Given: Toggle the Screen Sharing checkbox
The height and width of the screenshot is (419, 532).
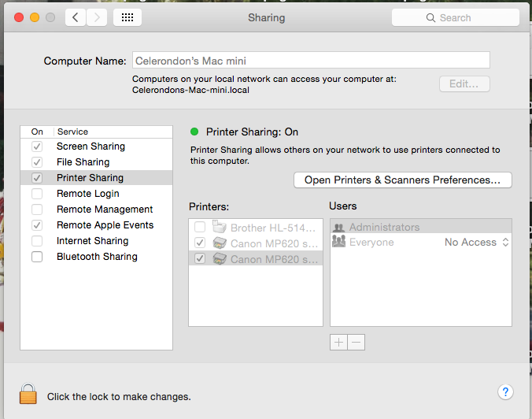Looking at the screenshot, I should pyautogui.click(x=37, y=146).
